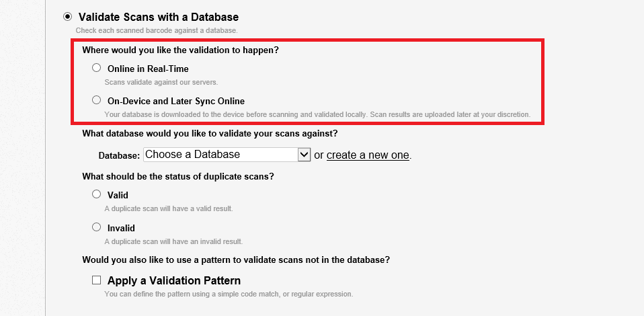Viewport: 644px width, 316px height.
Task: Click 'Would you also like to use a pattern' question
Action: pyautogui.click(x=236, y=260)
